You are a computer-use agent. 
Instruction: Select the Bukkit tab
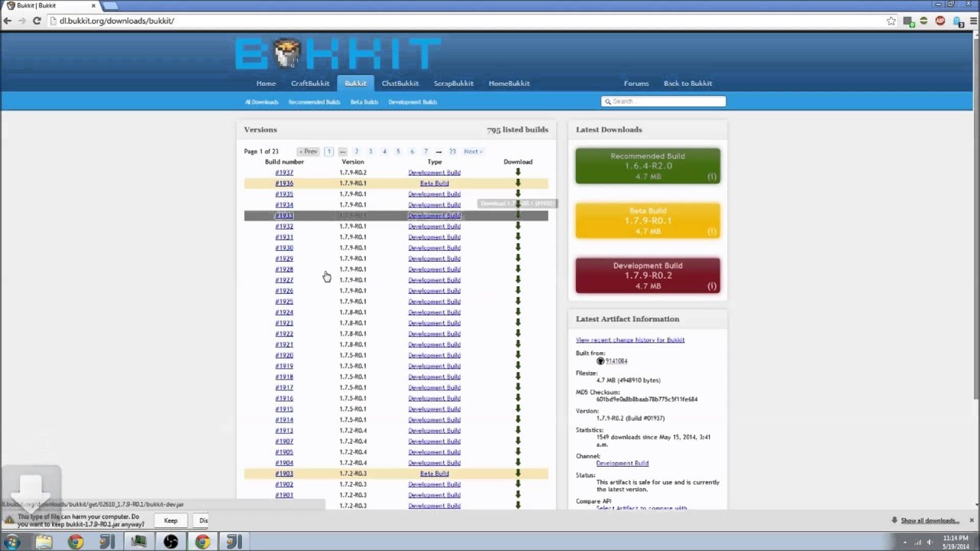point(355,83)
